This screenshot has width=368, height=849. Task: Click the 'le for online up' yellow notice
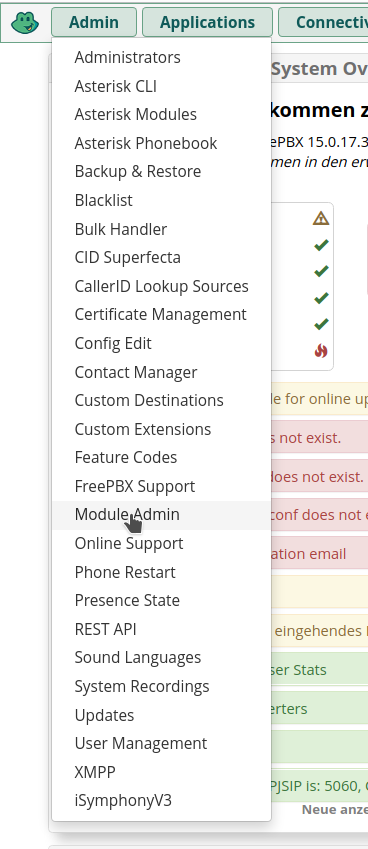[319, 399]
